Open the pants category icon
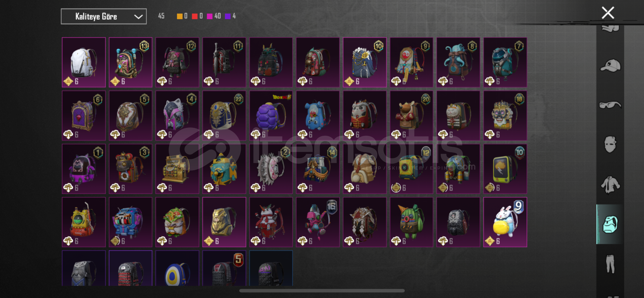This screenshot has width=644, height=298. 610,264
